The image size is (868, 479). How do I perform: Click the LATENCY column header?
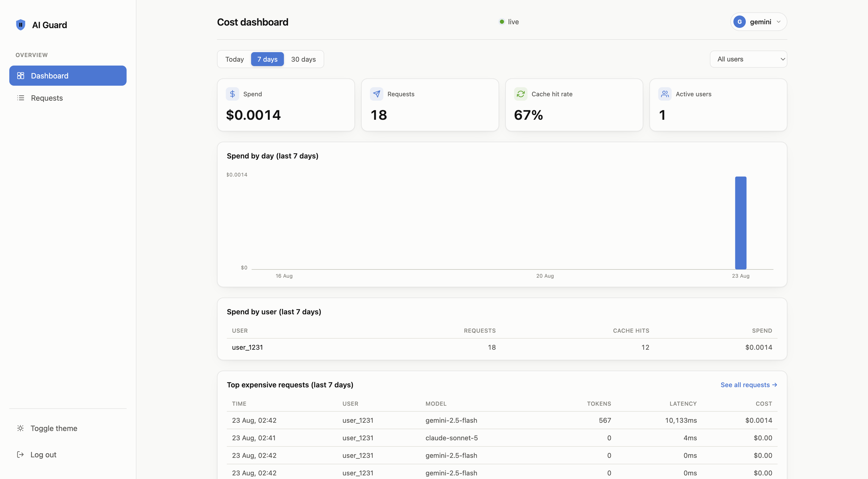coord(683,404)
